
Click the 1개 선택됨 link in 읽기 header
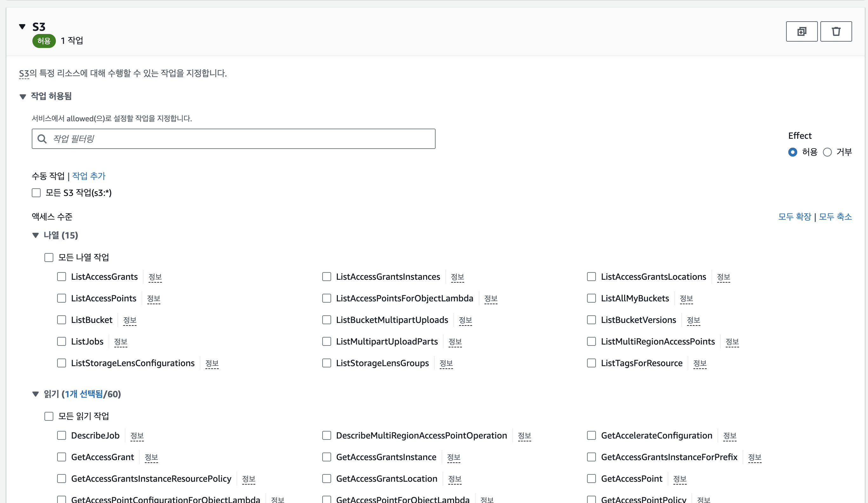coord(84,394)
